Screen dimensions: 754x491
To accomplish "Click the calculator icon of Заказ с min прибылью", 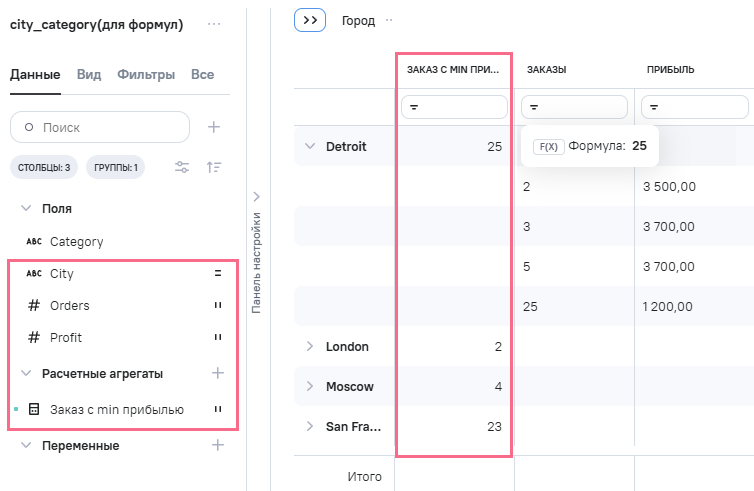I will click(34, 409).
